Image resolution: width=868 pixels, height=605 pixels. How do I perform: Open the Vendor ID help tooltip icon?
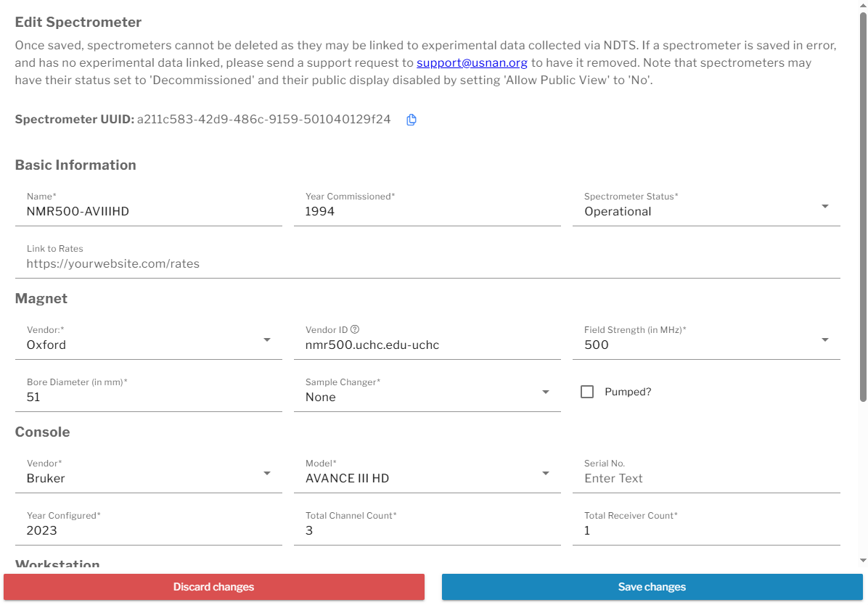355,329
